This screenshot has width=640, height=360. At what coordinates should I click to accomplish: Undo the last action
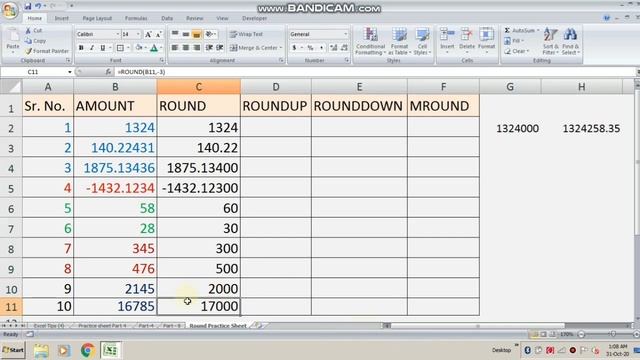(38, 6)
